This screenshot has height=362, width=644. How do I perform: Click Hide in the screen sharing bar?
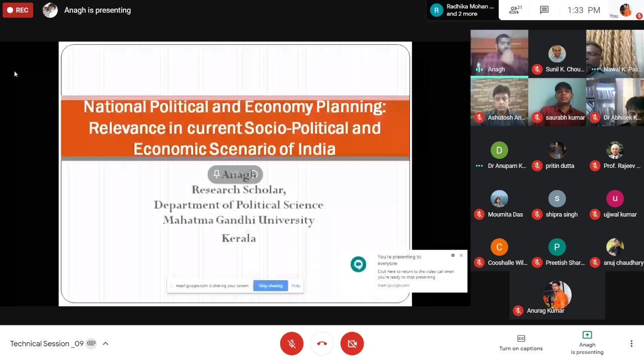[296, 286]
